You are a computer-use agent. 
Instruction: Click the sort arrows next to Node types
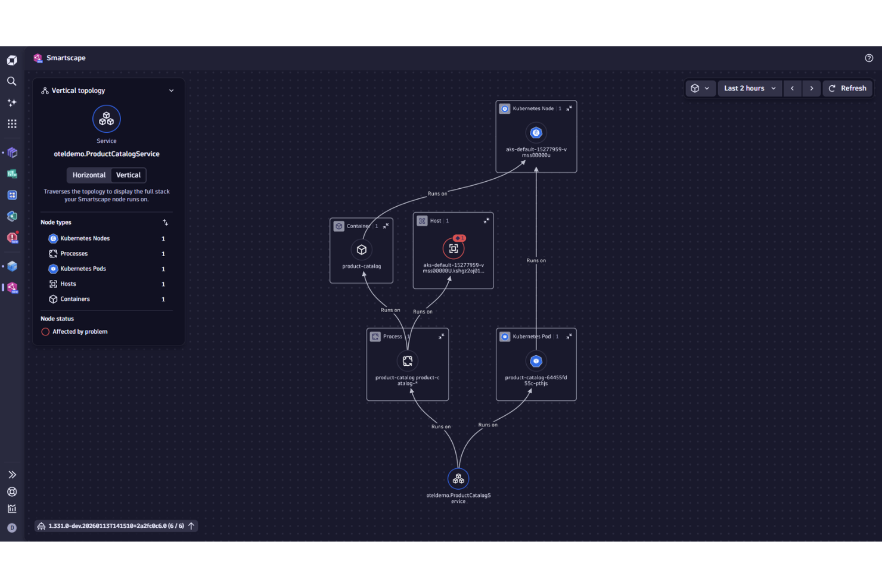pyautogui.click(x=166, y=222)
